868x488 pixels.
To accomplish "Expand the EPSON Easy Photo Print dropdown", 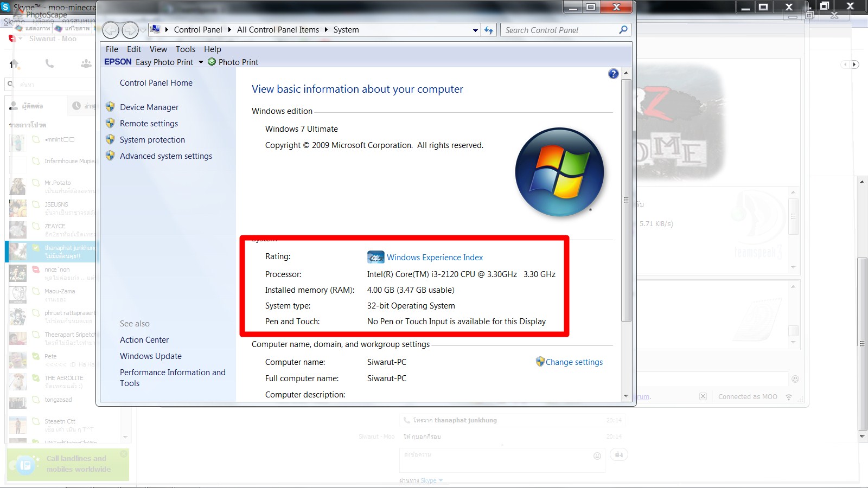I will pyautogui.click(x=201, y=62).
